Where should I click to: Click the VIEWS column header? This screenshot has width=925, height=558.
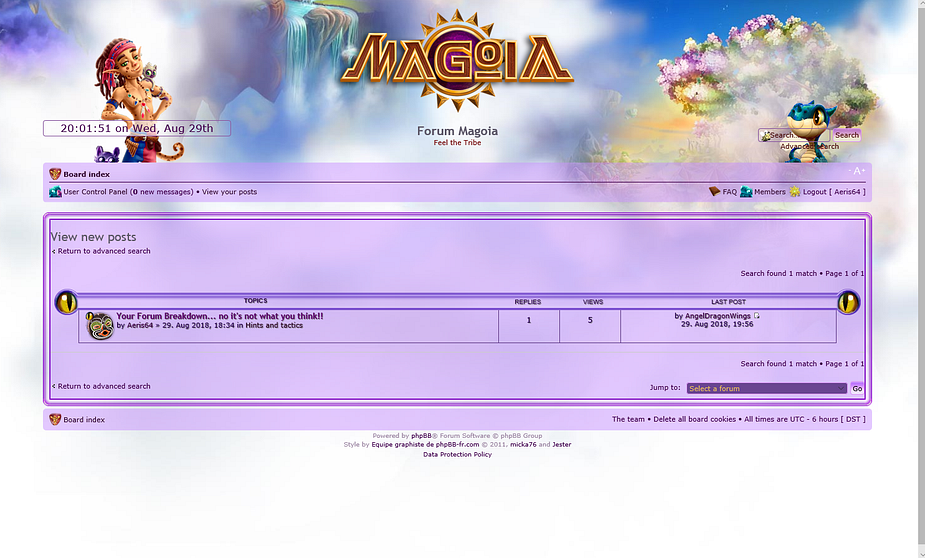(593, 302)
